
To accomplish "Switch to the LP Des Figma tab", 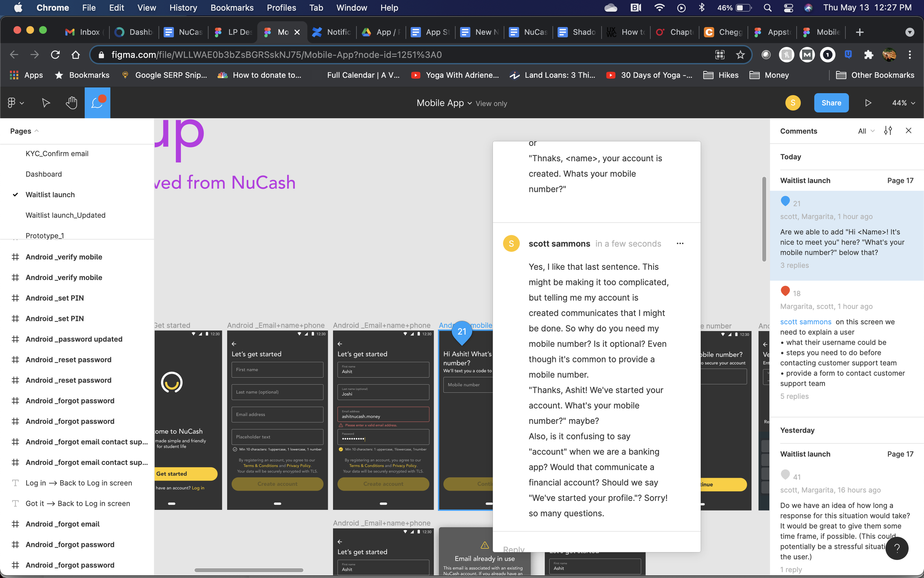I will pos(233,32).
